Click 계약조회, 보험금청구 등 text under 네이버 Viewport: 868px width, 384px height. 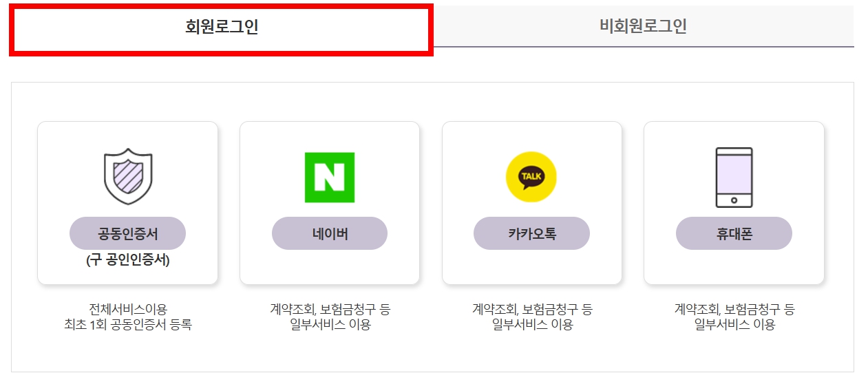(330, 309)
